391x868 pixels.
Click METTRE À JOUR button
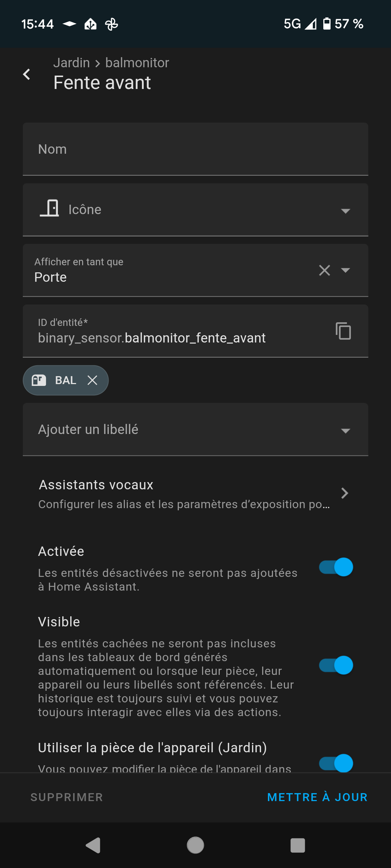[317, 797]
